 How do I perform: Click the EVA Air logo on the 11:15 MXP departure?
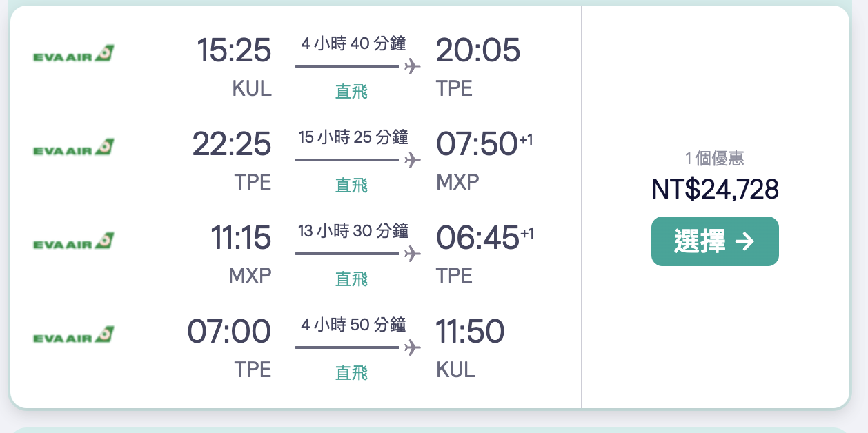tap(74, 241)
